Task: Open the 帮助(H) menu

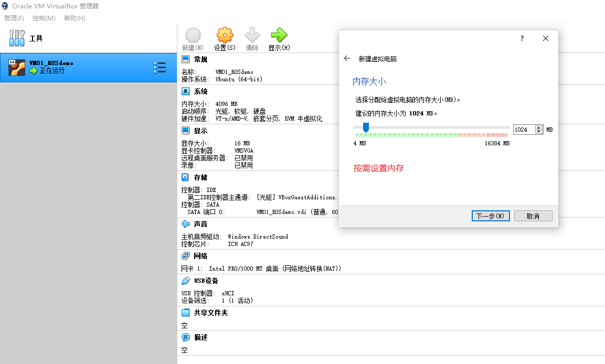Action: tap(75, 18)
